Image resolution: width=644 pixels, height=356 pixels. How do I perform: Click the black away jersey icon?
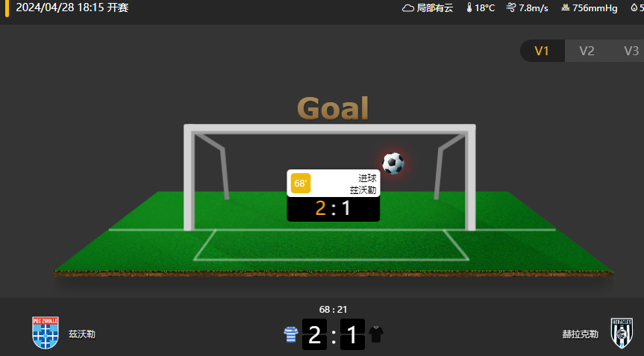[376, 334]
